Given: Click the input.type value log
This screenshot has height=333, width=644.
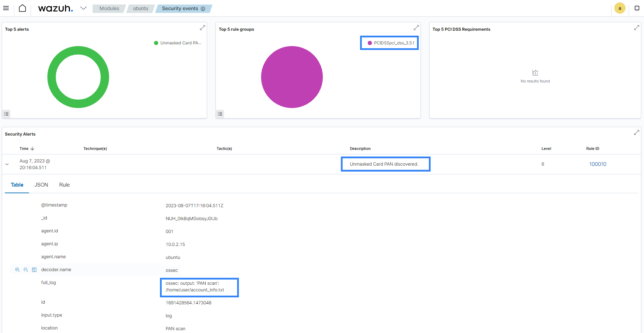Looking at the screenshot, I should point(169,316).
